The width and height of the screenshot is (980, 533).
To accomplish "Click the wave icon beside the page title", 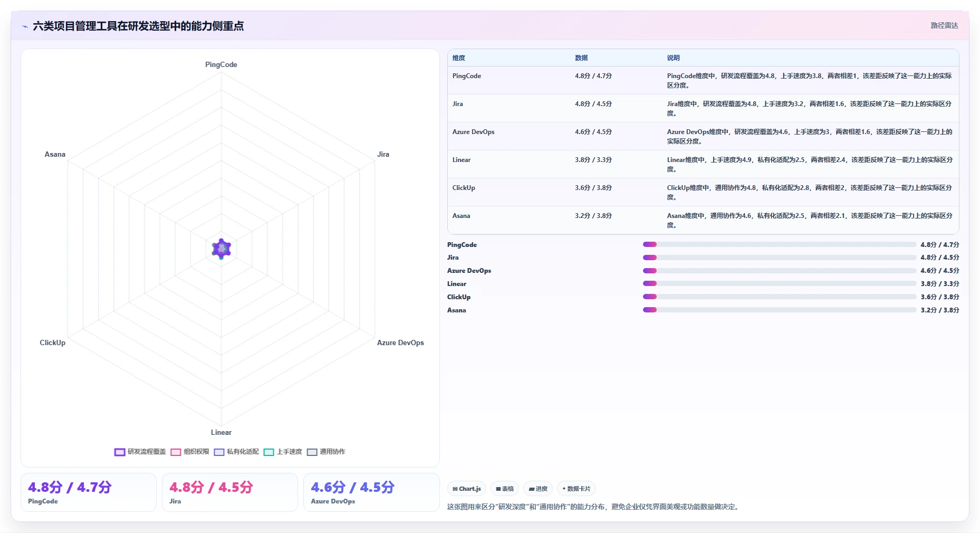I will (25, 26).
